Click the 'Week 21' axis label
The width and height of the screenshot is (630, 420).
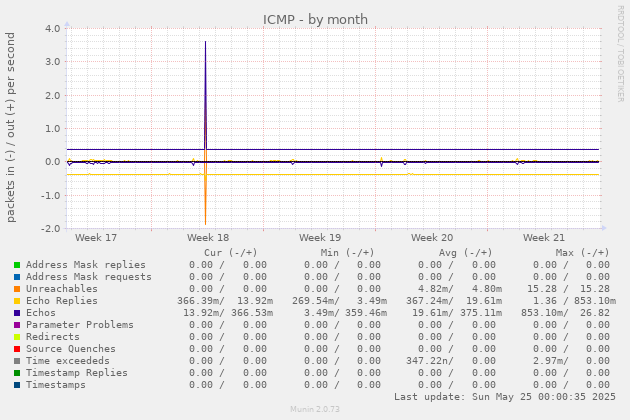(544, 238)
